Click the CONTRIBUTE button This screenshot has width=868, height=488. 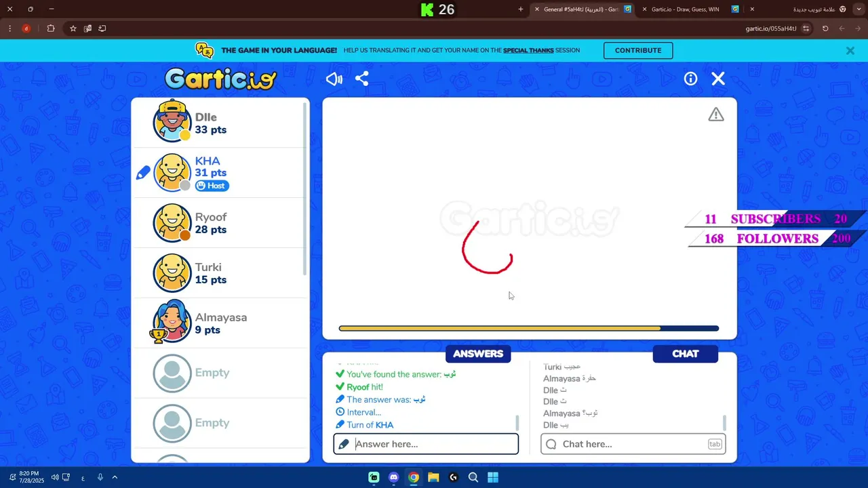[x=638, y=51]
